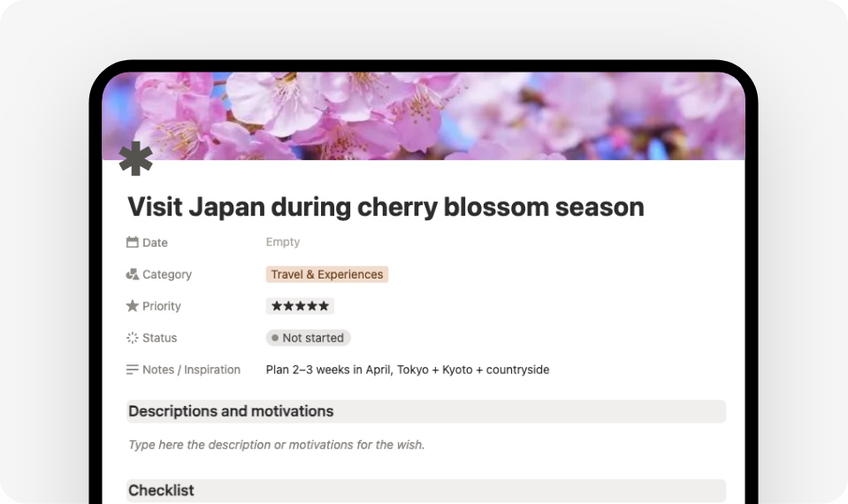Click the page title Visit Japan
The width and height of the screenshot is (848, 504).
tap(386, 207)
